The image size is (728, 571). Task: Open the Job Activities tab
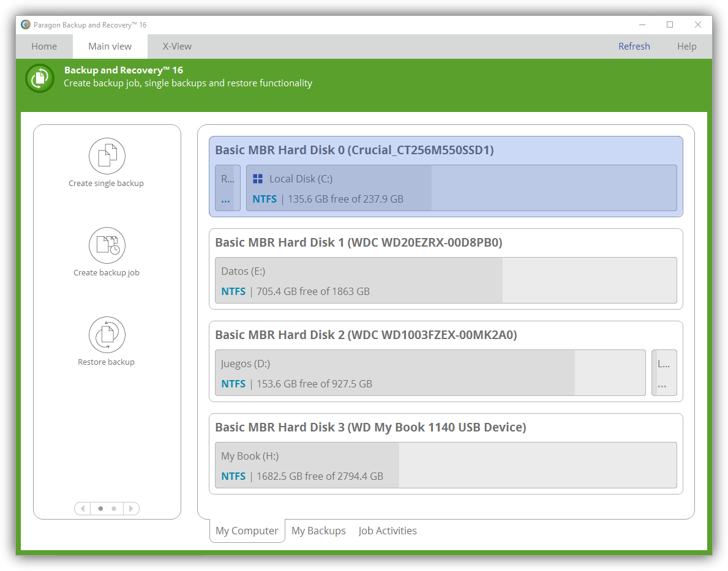point(388,531)
